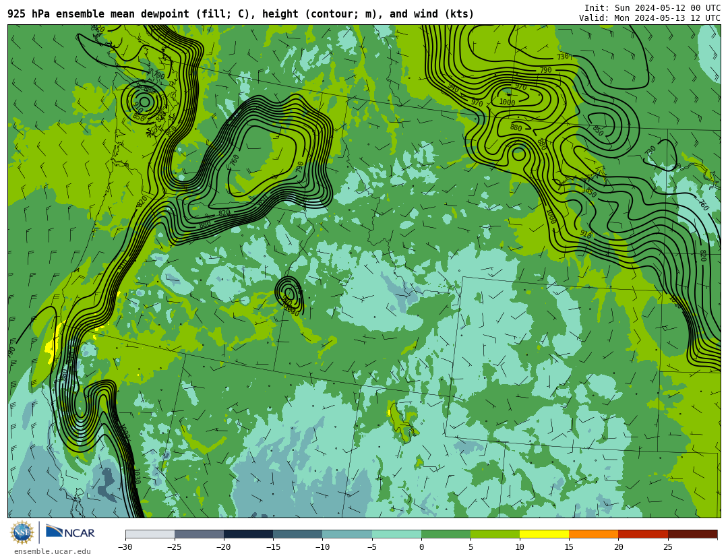Click the -5 colorbar tick label

[x=371, y=547]
